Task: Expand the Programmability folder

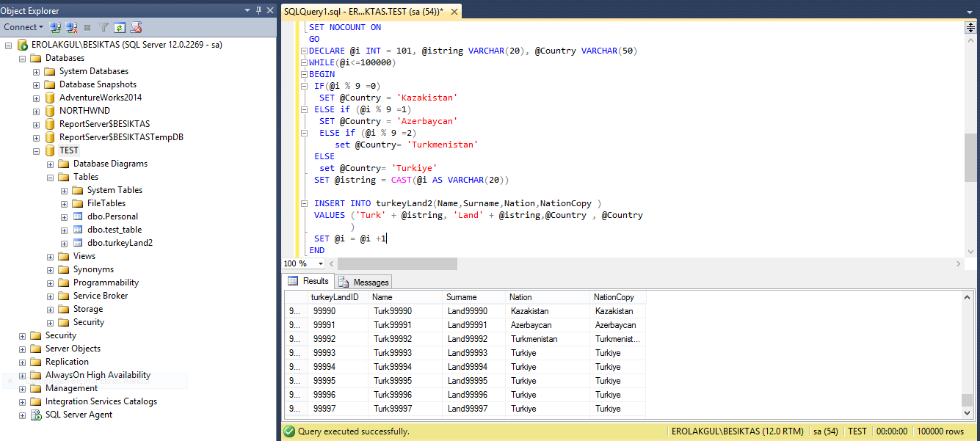Action: [51, 283]
